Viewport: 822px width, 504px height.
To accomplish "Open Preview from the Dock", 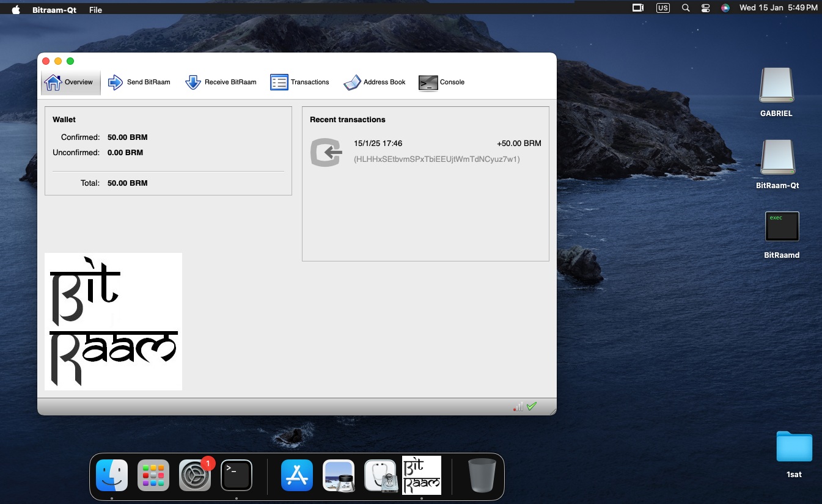I will (339, 475).
